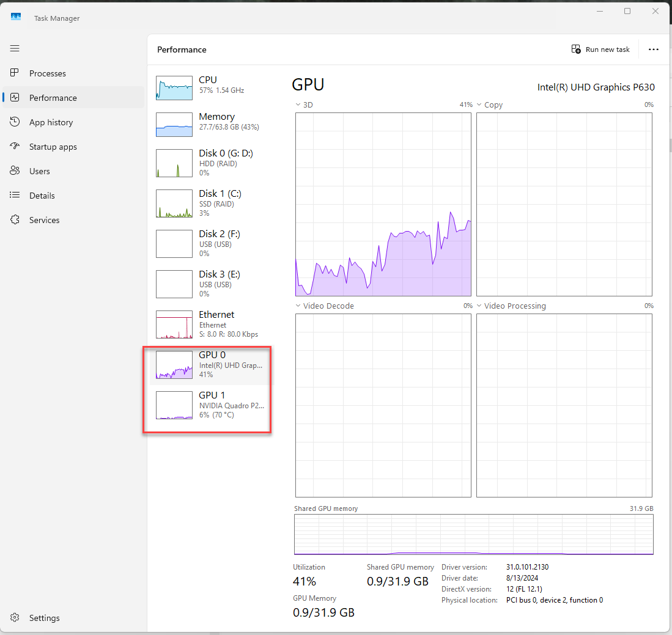Click the Details list icon
This screenshot has height=635, width=672.
15,195
